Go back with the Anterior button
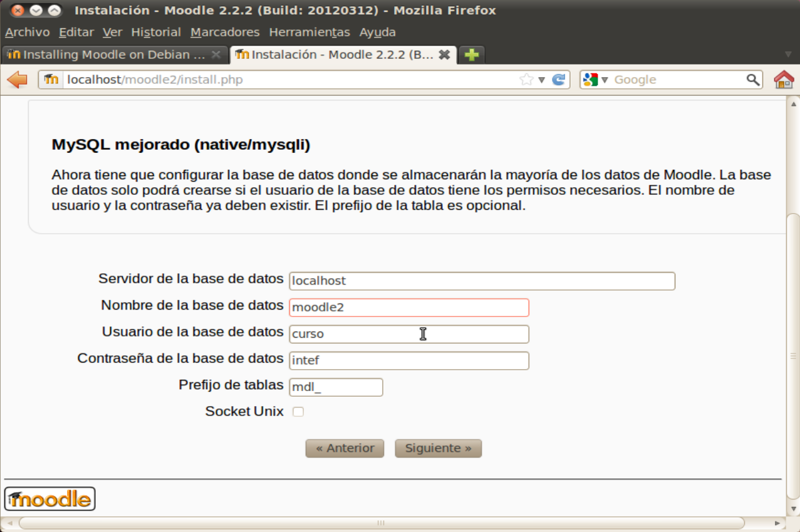Viewport: 800px width, 532px height. pyautogui.click(x=345, y=448)
